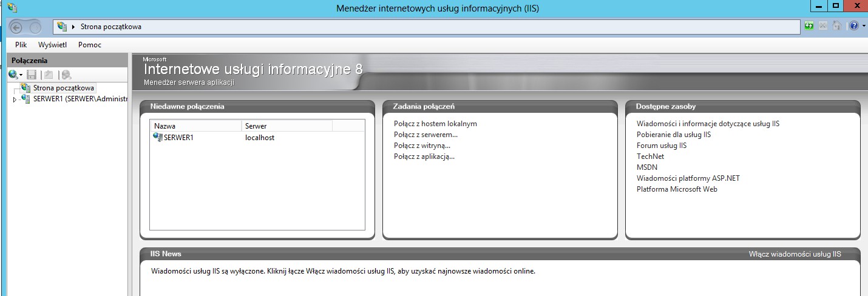Click the Home house icon in address toolbar
This screenshot has width=868, height=296.
click(837, 26)
